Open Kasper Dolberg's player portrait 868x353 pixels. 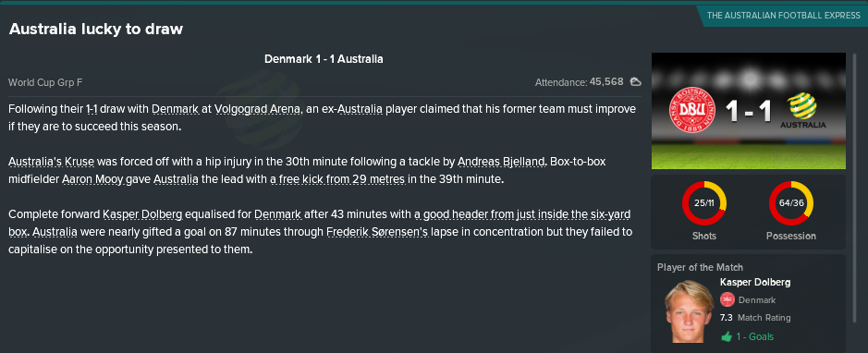coord(690,311)
